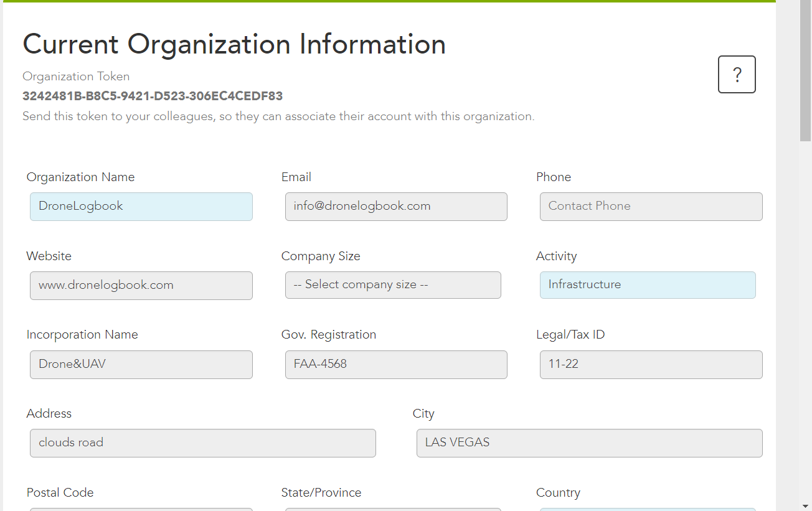Screen dimensions: 812x511
Task: Edit the City field 'LAS VEGAS'
Action: [589, 443]
